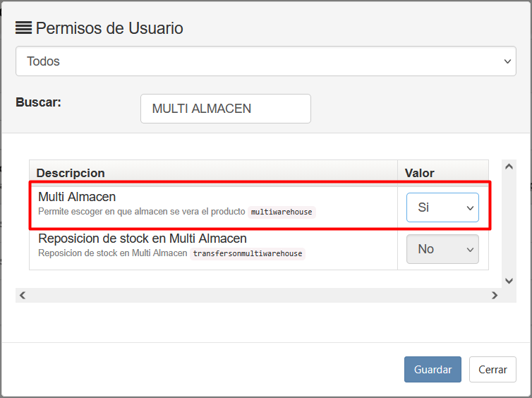Open the Todos filter dropdown
The height and width of the screenshot is (398, 532).
(x=266, y=61)
